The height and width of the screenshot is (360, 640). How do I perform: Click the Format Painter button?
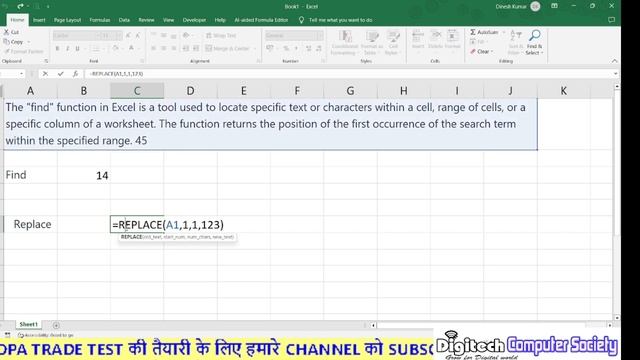tap(24, 51)
